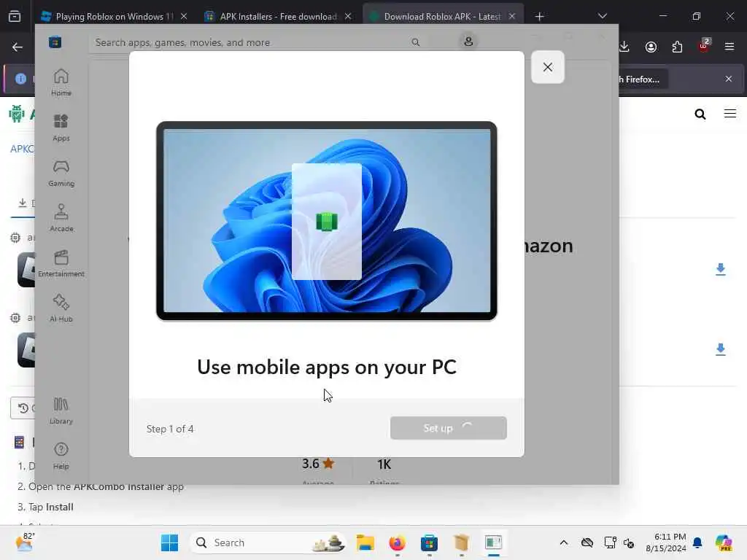
Task: Open Firefox downloads panel
Action: 624,47
